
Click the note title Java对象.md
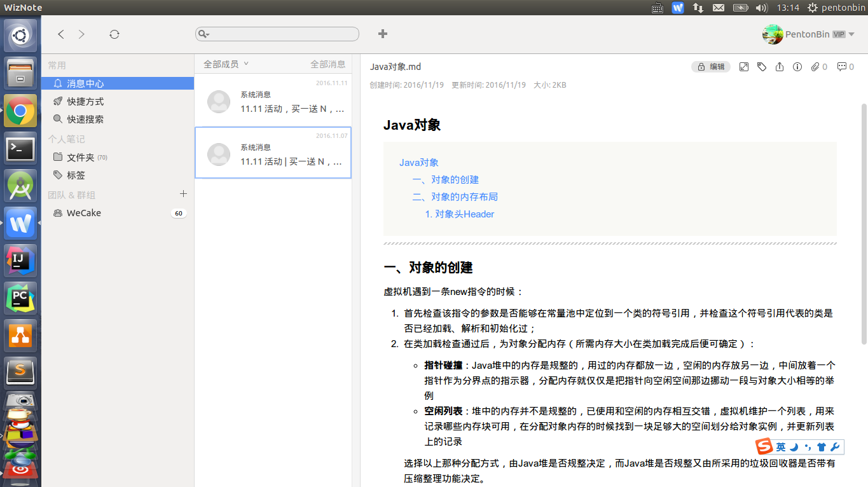pyautogui.click(x=396, y=67)
